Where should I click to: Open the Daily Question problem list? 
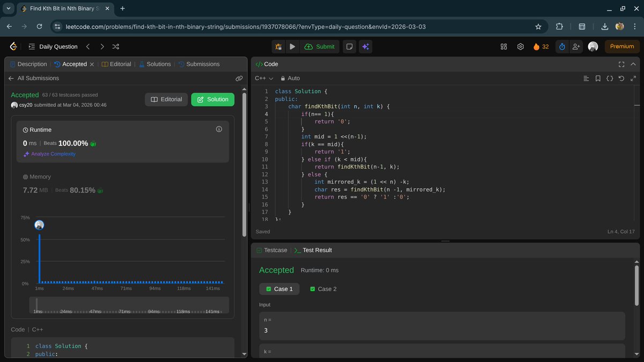pos(53,47)
